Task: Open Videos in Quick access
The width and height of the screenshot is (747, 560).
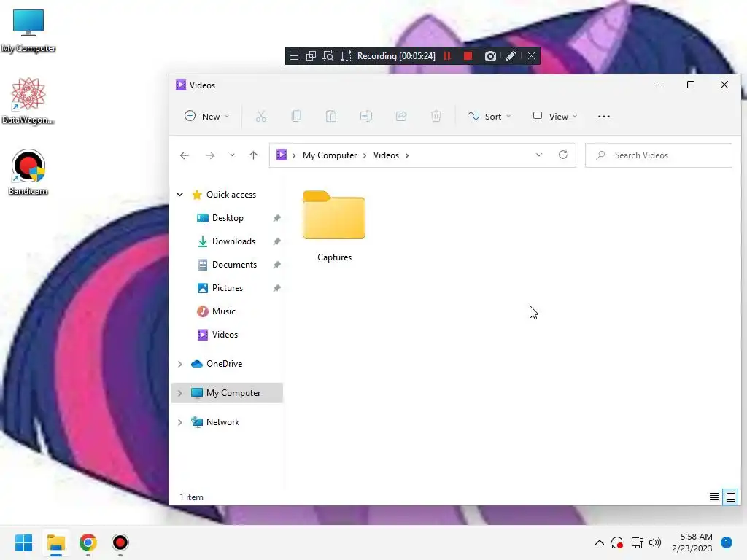Action: 225,334
